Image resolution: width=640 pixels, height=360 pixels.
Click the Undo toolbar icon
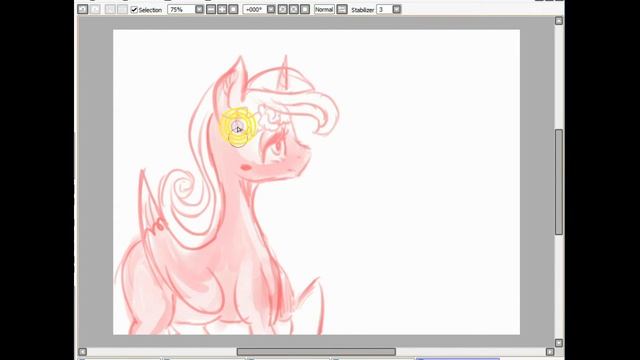coord(82,9)
